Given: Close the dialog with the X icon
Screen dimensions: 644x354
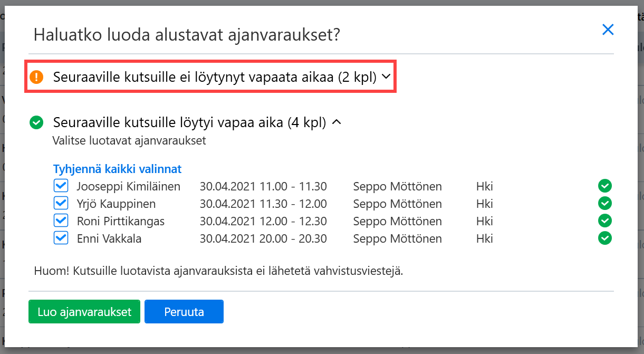Looking at the screenshot, I should pos(608,30).
